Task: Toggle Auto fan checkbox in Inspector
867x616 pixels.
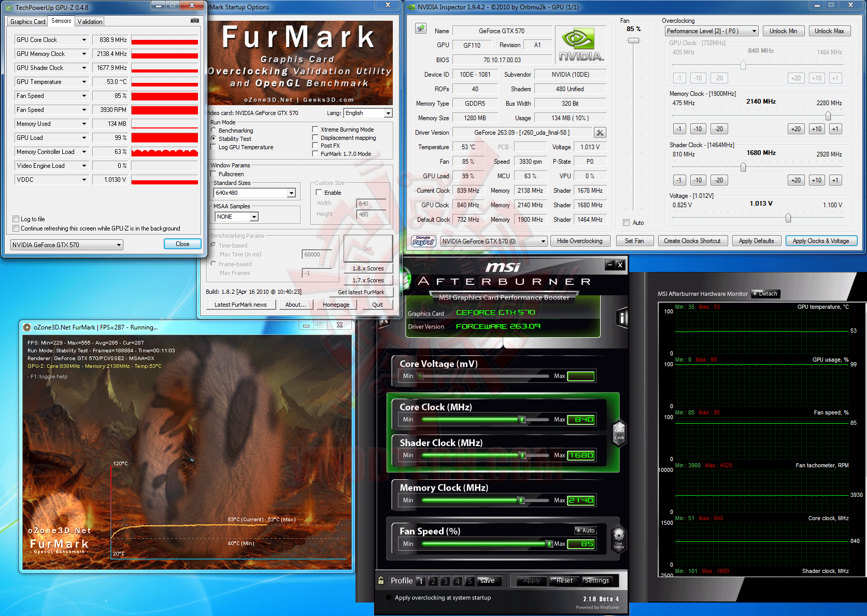Action: click(627, 223)
